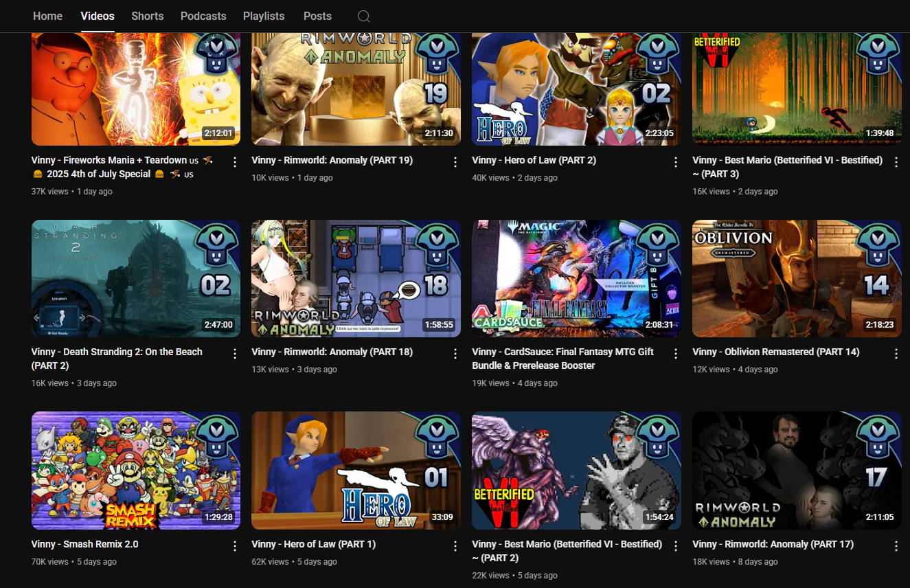Open Vinny - Rimworld: Anomaly (PART 18) title link

332,352
